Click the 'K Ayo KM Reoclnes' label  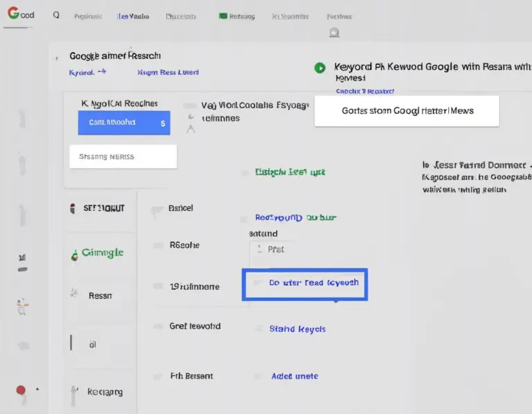click(119, 103)
